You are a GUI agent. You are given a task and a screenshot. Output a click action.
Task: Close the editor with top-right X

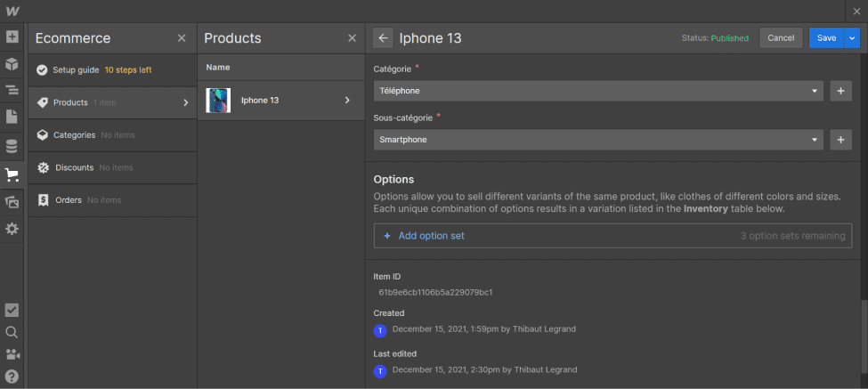pos(857,11)
